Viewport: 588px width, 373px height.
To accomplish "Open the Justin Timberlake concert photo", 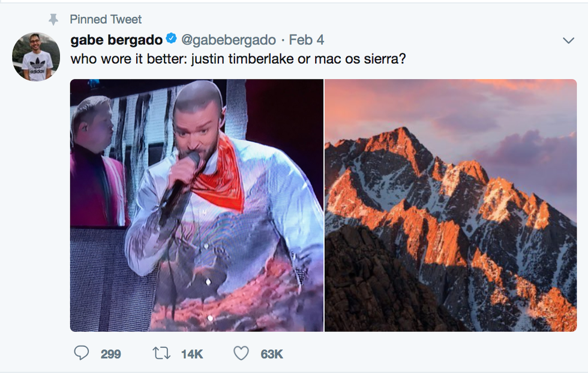I will (197, 205).
